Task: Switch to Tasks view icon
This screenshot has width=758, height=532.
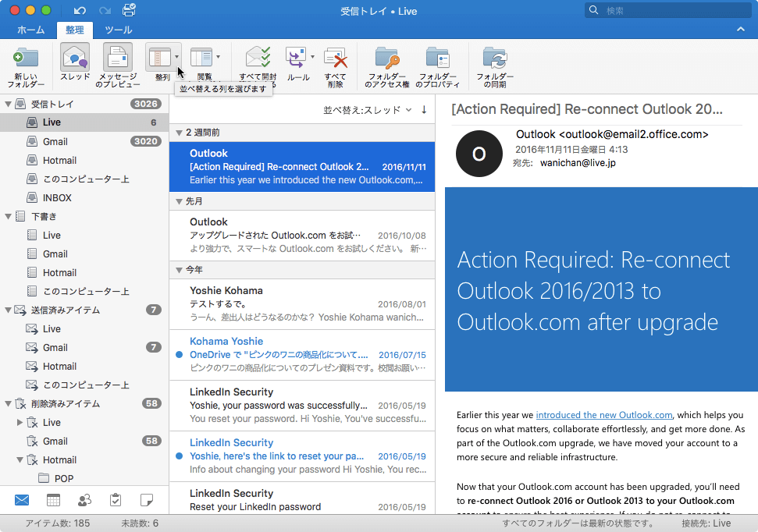Action: [116, 500]
